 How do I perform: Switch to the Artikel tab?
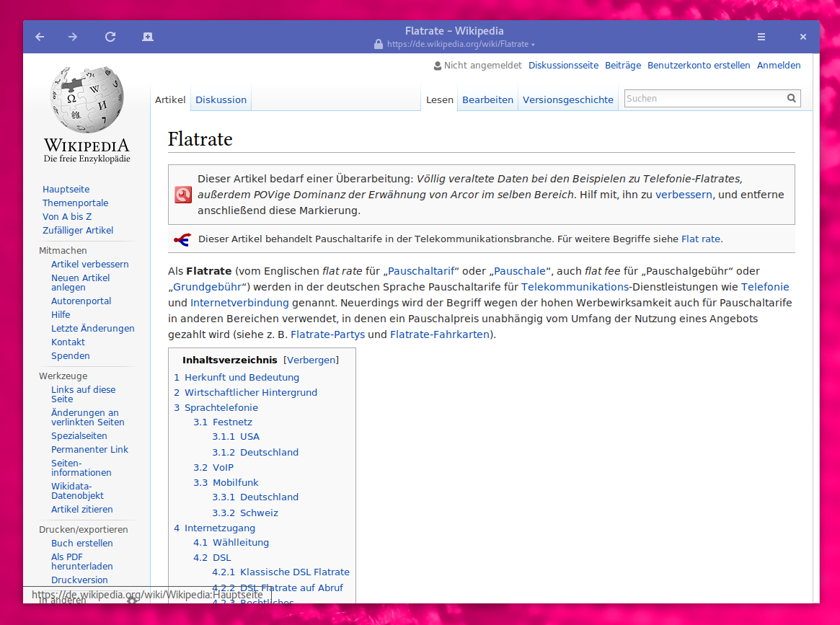coord(170,99)
